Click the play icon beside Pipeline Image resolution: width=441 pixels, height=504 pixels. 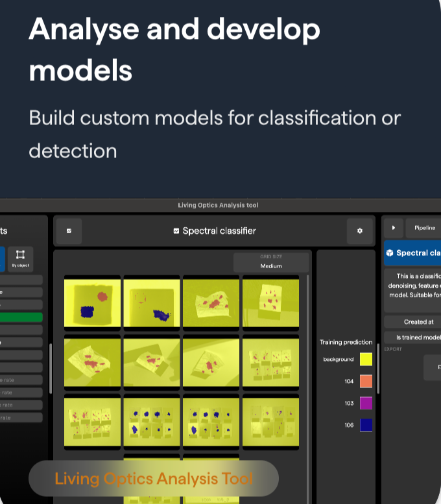(x=393, y=228)
